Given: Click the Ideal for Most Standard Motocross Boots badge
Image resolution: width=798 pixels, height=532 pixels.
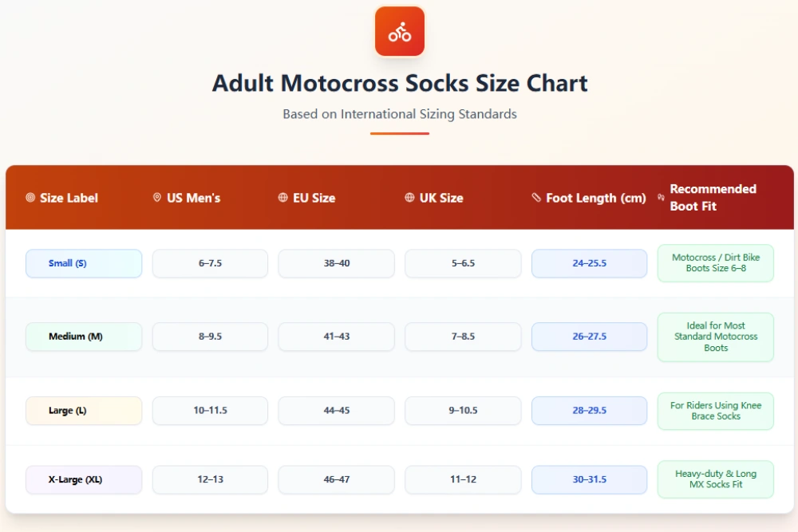Looking at the screenshot, I should (x=715, y=337).
